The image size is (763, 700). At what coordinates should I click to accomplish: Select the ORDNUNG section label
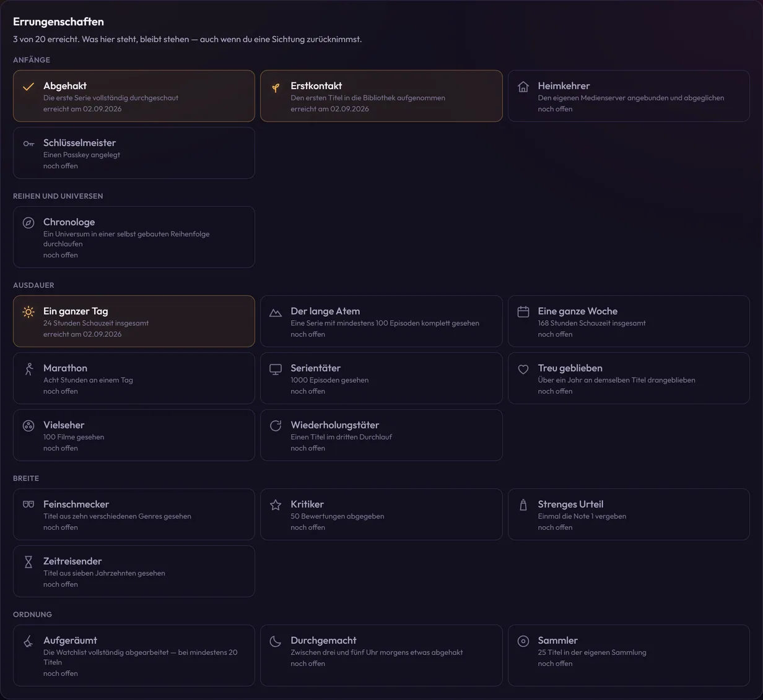click(32, 615)
